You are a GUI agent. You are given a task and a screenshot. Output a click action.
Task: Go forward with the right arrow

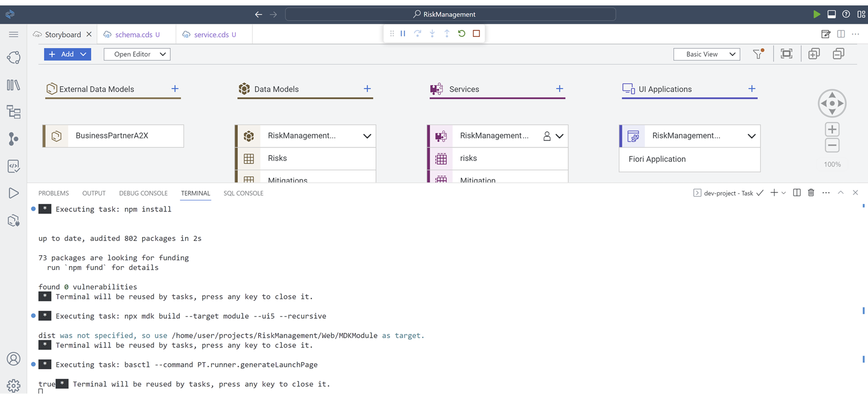(273, 15)
